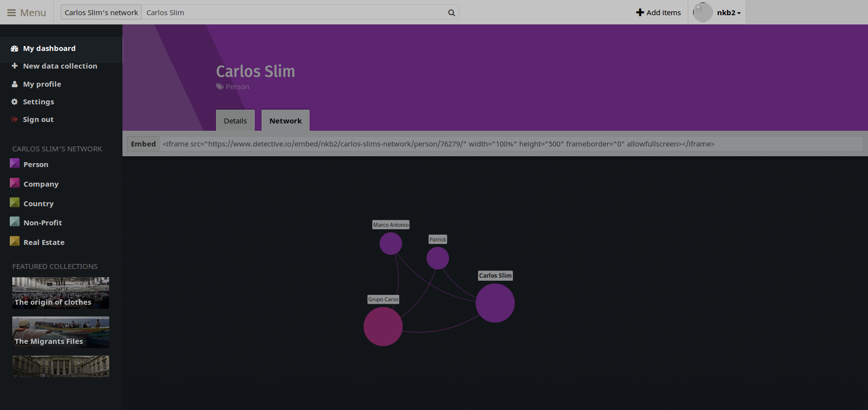Screen dimensions: 868x410
Task: Click the Carlos Slim graph node
Action: pyautogui.click(x=495, y=303)
